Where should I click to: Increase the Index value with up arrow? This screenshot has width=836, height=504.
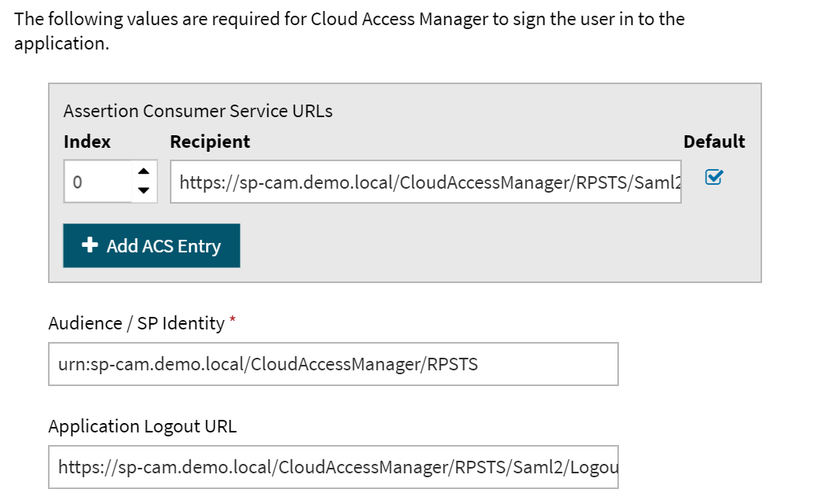pos(143,171)
